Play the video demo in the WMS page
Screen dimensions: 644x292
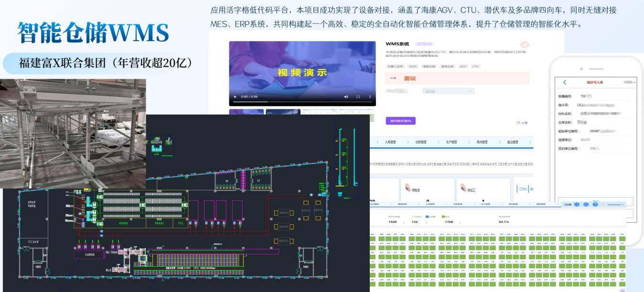[235, 97]
